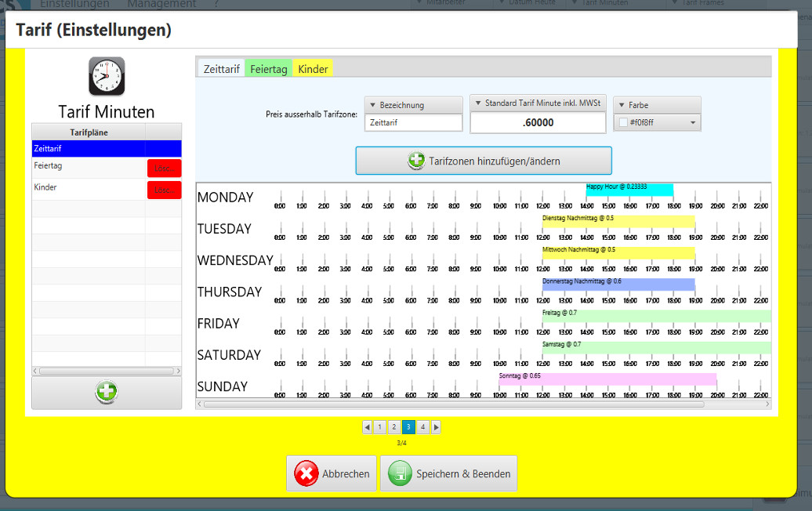Expand Standard Tarif Minute inkl. MWSt header
Screen dimensions: 812x511
[x=478, y=103]
